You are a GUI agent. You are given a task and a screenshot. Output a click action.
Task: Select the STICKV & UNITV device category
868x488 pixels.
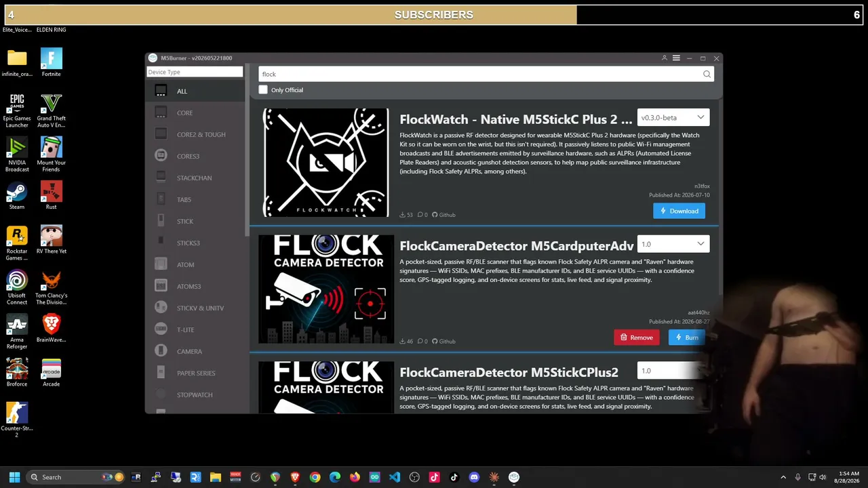click(x=197, y=308)
